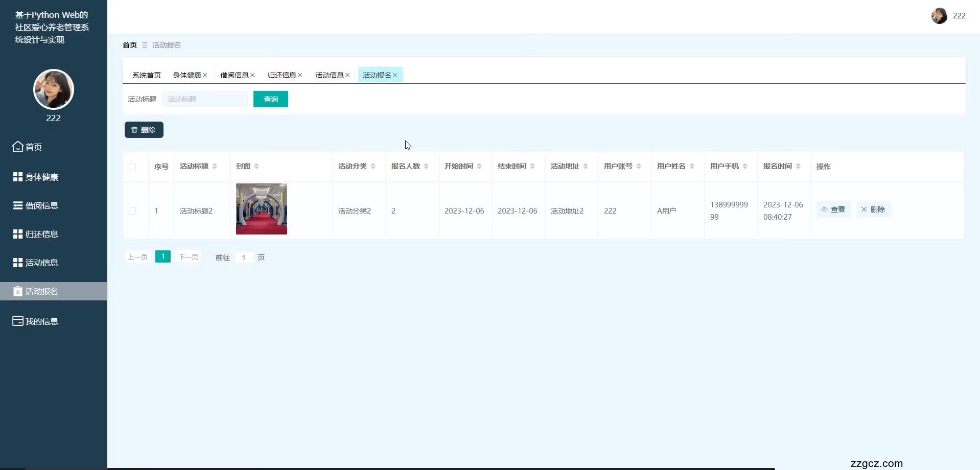Click the 借阅信息 list icon in sidebar
Screen dimensions: 980x470
pos(17,205)
